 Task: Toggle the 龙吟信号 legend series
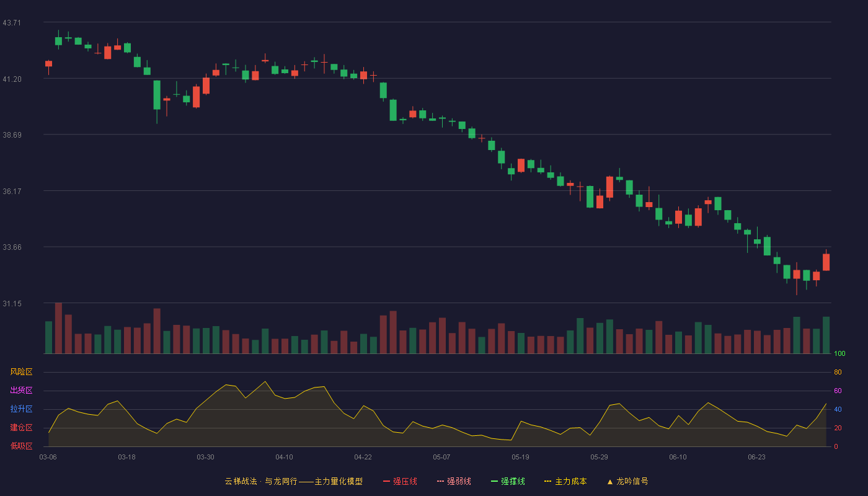627,481
